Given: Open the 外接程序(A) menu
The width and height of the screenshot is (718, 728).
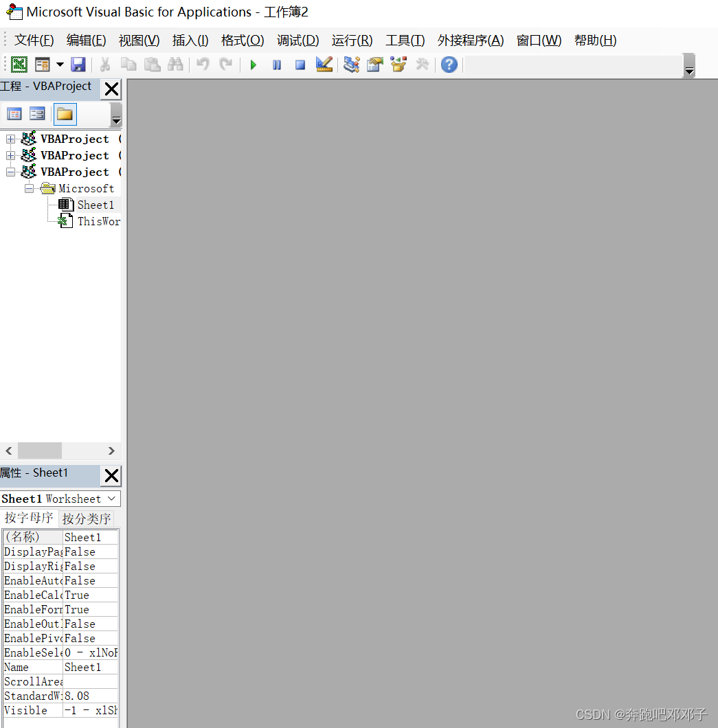Looking at the screenshot, I should (x=471, y=41).
